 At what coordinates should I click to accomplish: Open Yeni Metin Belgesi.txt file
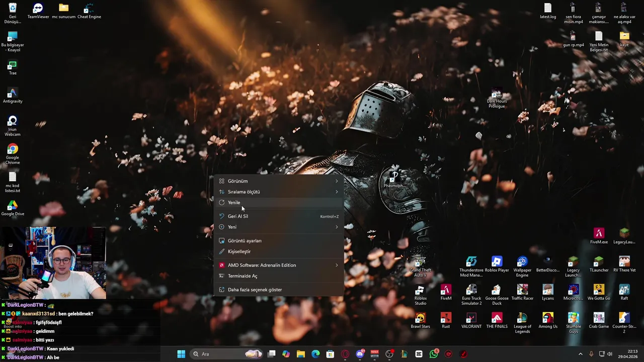click(x=599, y=42)
